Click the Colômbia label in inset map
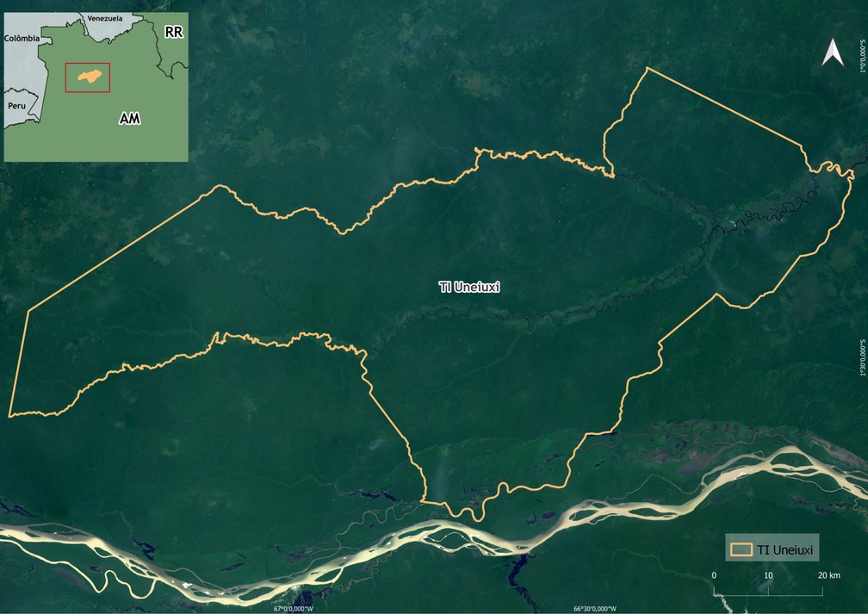 22,38
